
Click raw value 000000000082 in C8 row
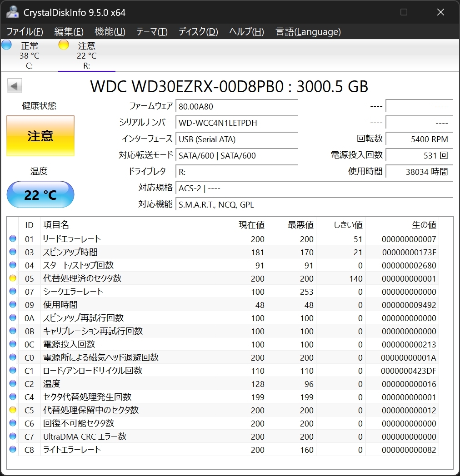point(409,450)
